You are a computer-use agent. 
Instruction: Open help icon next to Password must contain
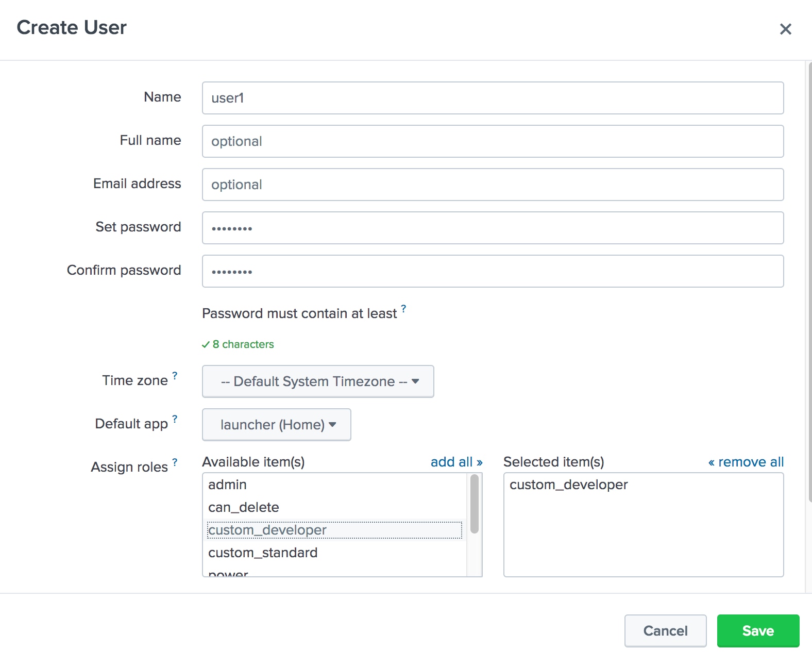(403, 308)
